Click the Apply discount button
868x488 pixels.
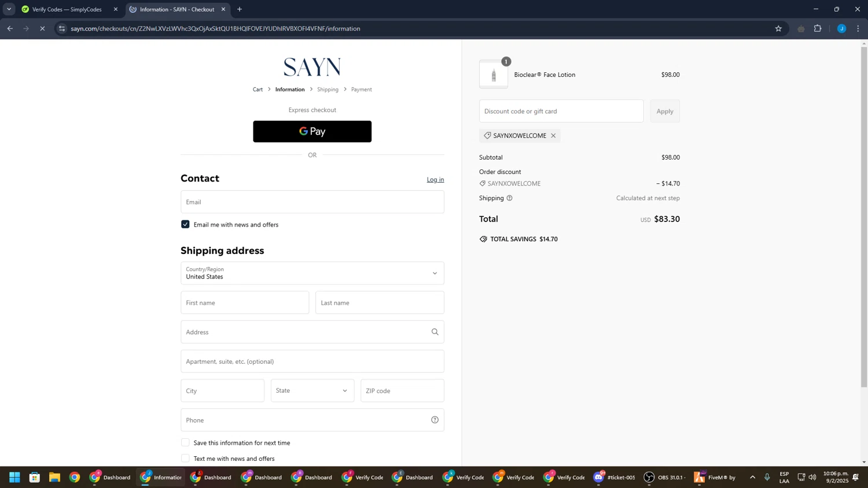[x=665, y=111]
